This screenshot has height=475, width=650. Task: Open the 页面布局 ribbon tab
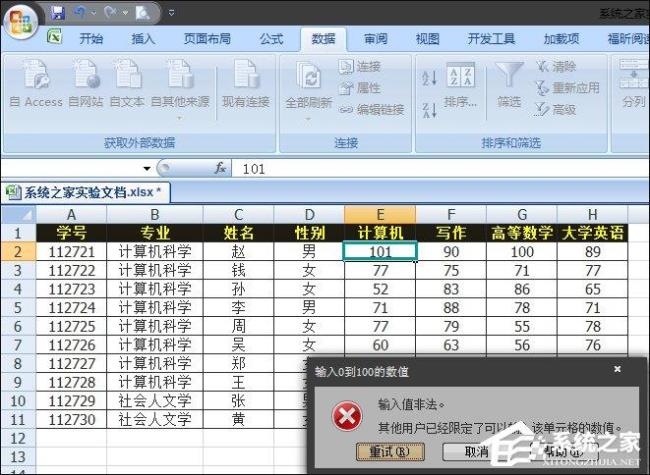207,39
